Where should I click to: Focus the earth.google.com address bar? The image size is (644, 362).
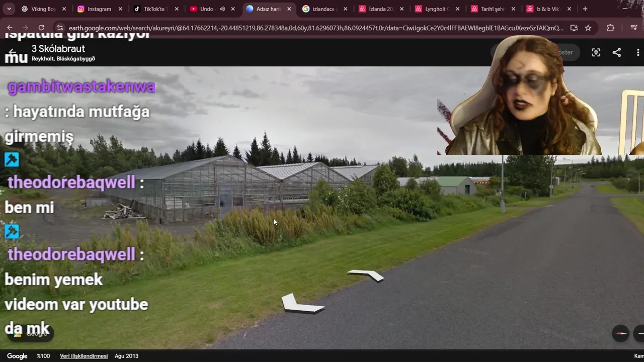(x=316, y=28)
